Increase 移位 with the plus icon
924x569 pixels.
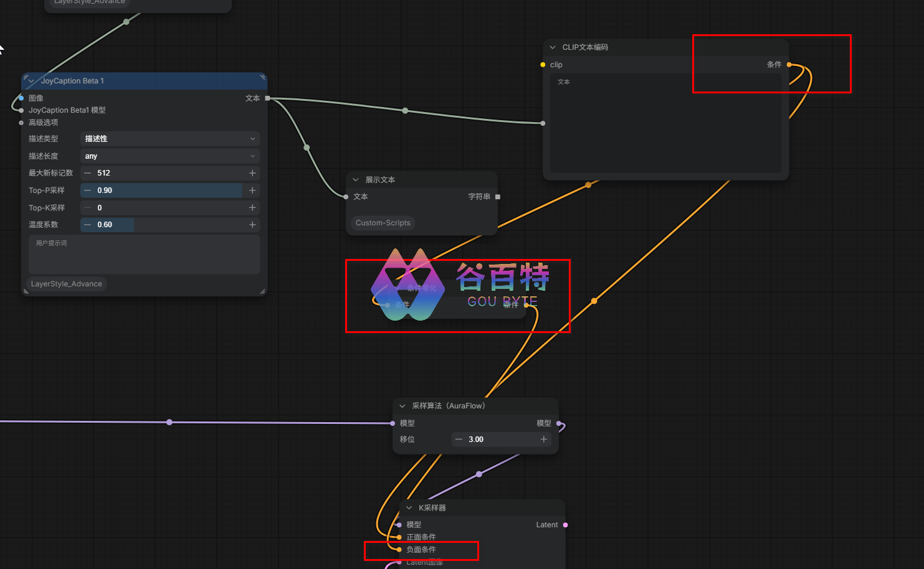tap(544, 440)
